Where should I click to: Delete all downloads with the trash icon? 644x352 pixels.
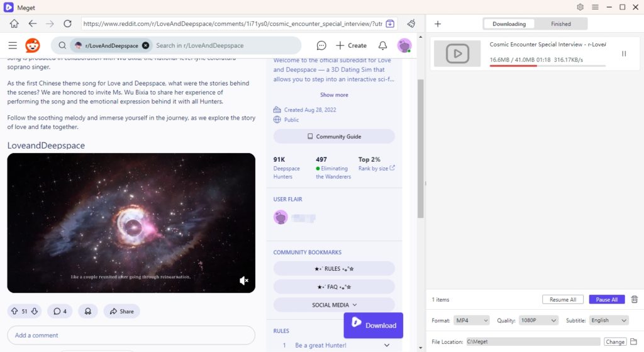(634, 299)
